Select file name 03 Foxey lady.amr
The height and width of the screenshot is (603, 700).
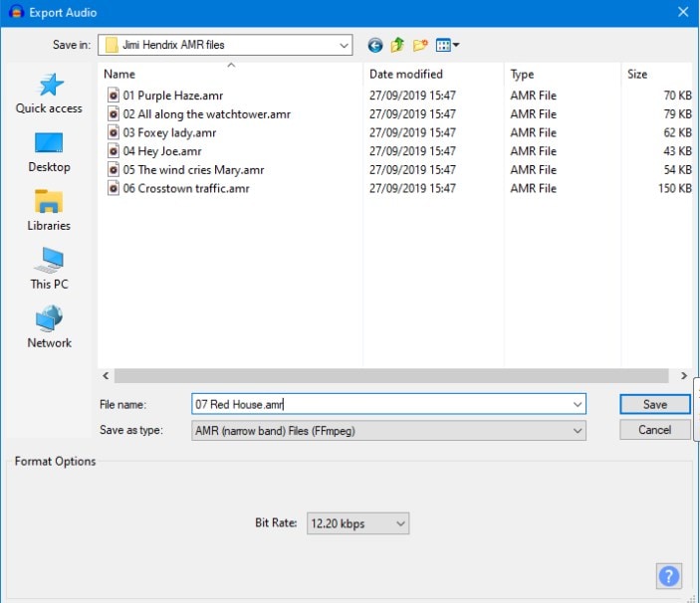[x=169, y=133]
